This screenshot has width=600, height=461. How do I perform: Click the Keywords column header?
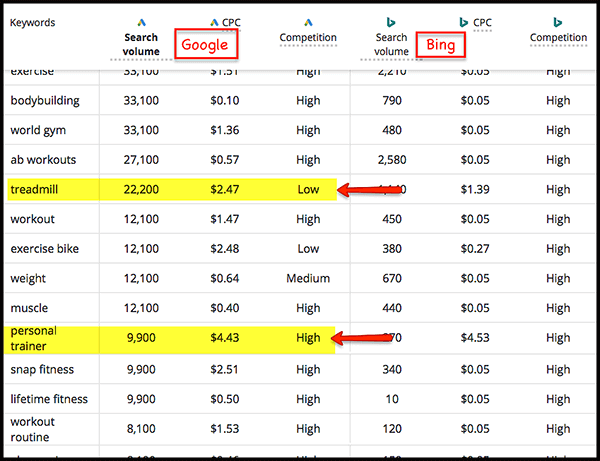[x=33, y=23]
